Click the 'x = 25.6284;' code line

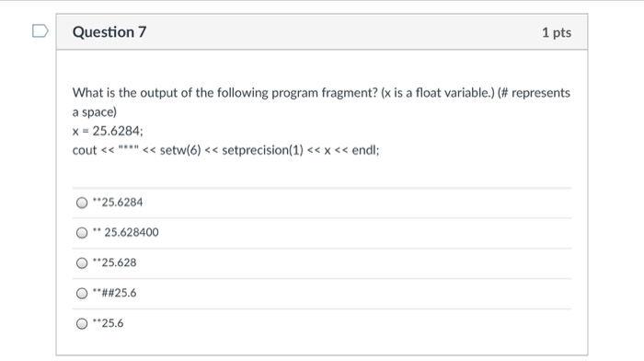click(108, 131)
